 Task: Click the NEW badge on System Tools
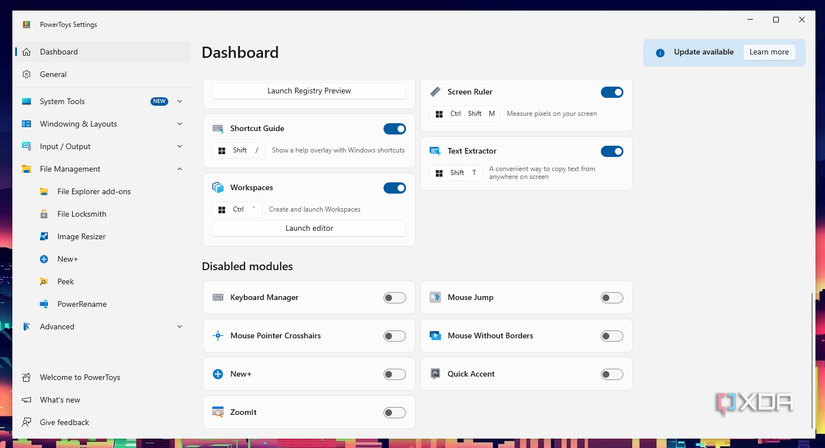coord(159,102)
